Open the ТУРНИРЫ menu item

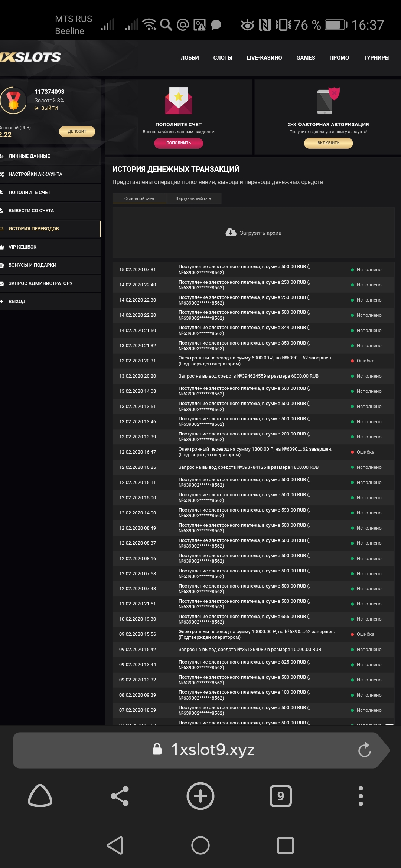coord(376,58)
